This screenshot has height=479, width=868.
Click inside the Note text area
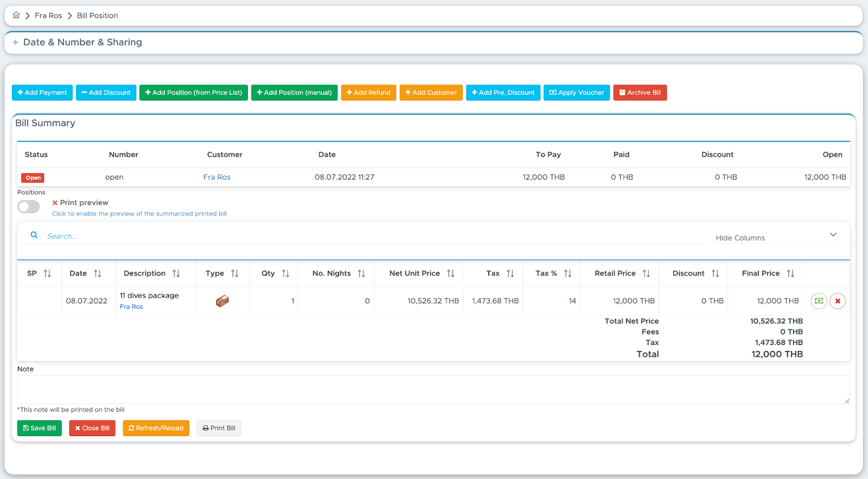(x=433, y=389)
